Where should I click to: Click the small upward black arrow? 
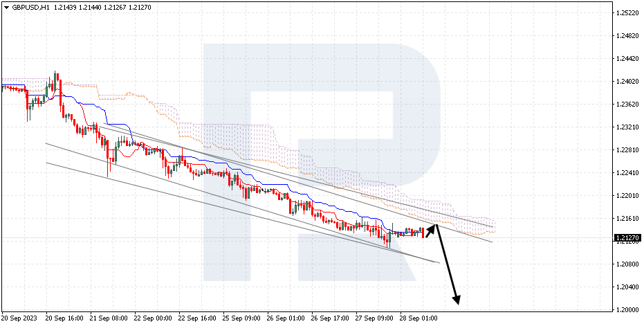pos(430,230)
